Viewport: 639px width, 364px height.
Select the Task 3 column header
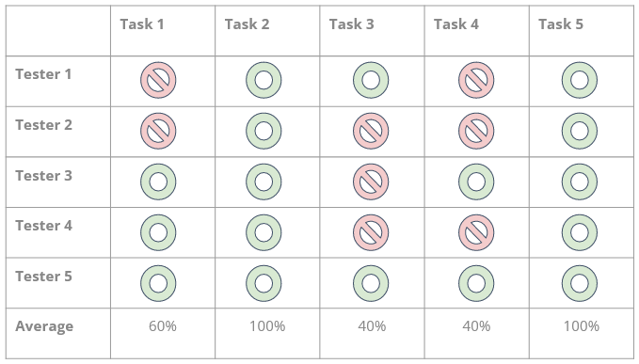click(351, 24)
